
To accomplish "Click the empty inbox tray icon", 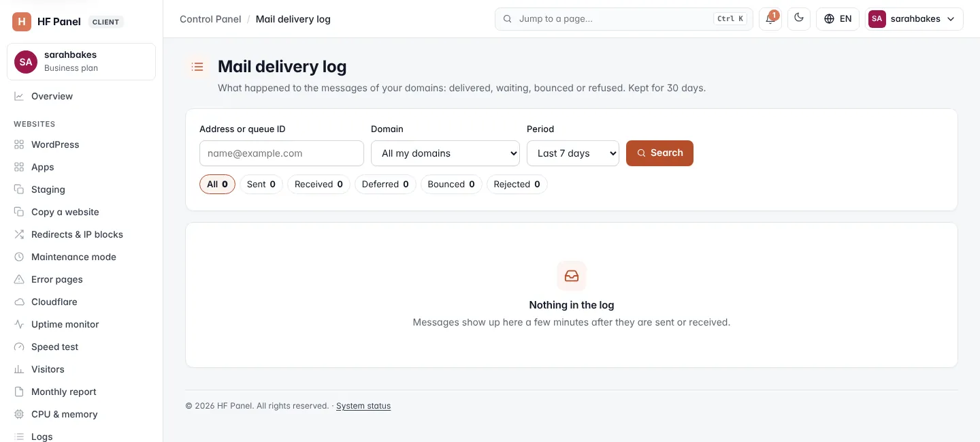I will pos(572,276).
